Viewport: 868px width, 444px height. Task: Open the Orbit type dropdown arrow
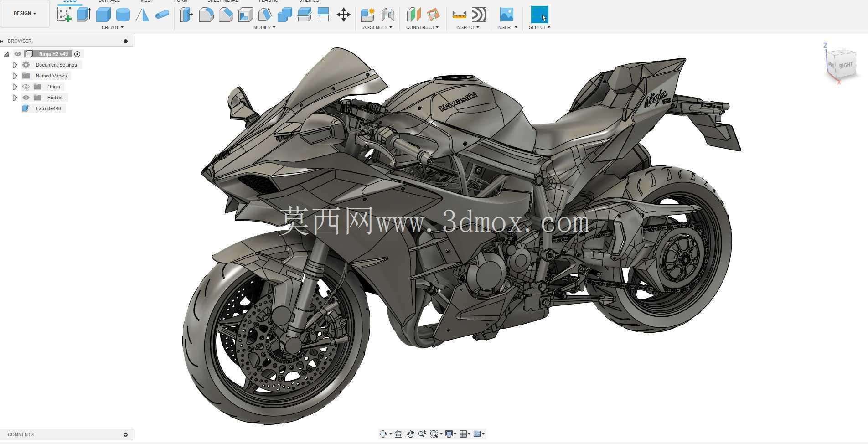(x=391, y=434)
